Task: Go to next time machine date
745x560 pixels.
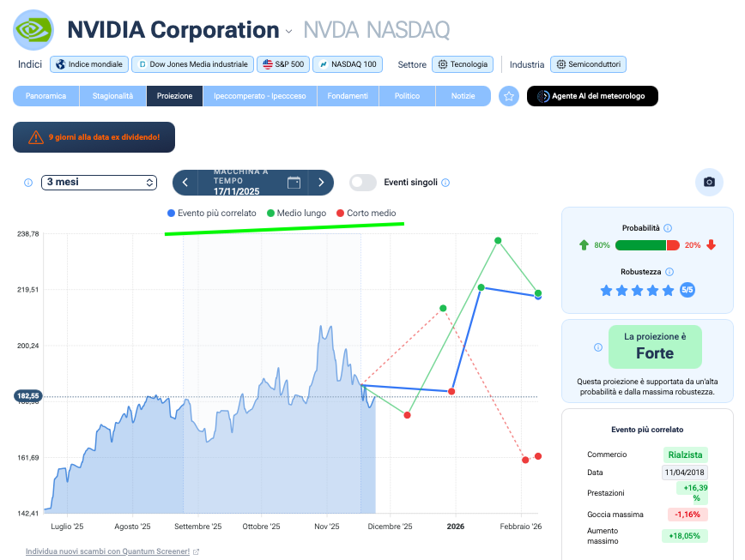Action: (321, 182)
